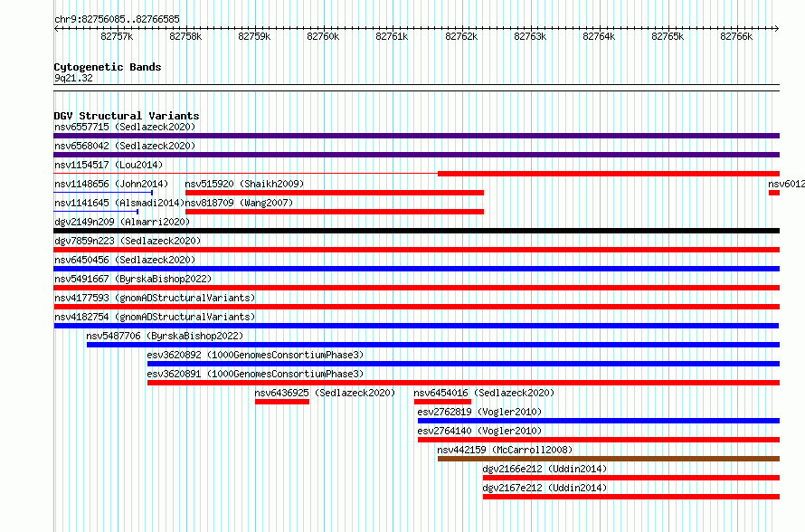Click the 9q21.32 band label

point(73,78)
